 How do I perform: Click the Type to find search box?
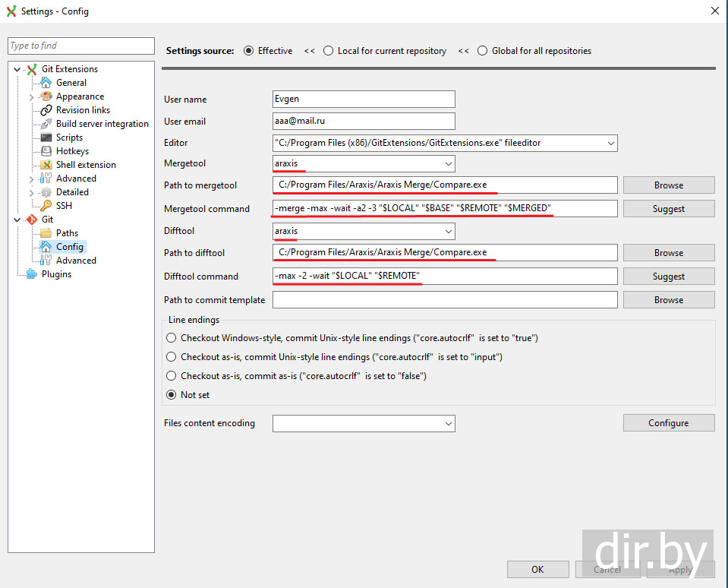81,46
